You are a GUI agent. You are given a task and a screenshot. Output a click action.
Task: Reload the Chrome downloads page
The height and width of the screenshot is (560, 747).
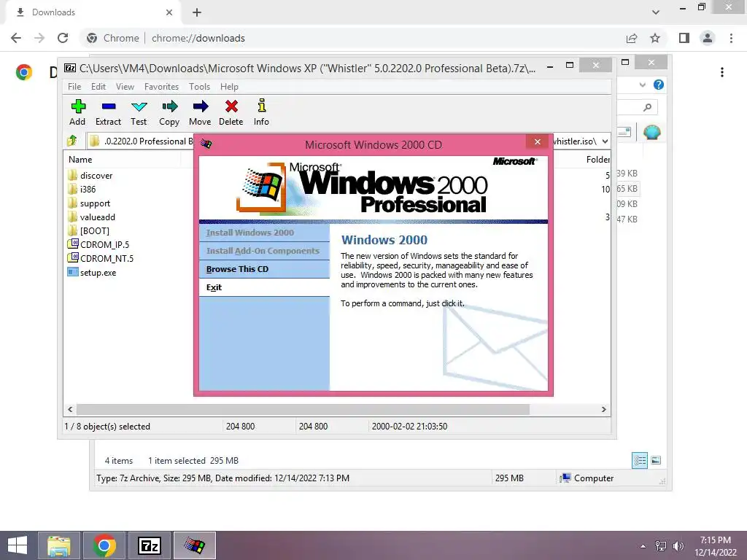[63, 38]
